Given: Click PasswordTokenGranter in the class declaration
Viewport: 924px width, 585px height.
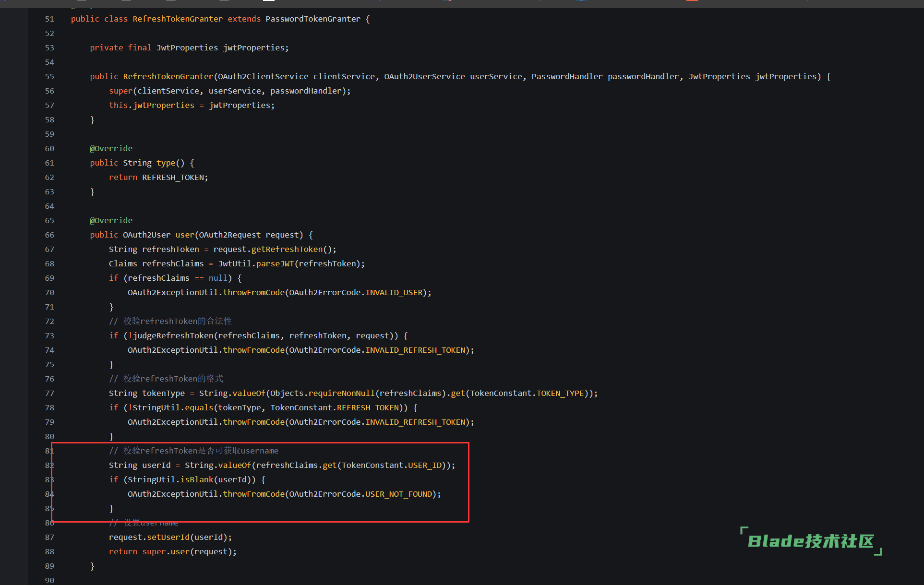Looking at the screenshot, I should coord(312,19).
